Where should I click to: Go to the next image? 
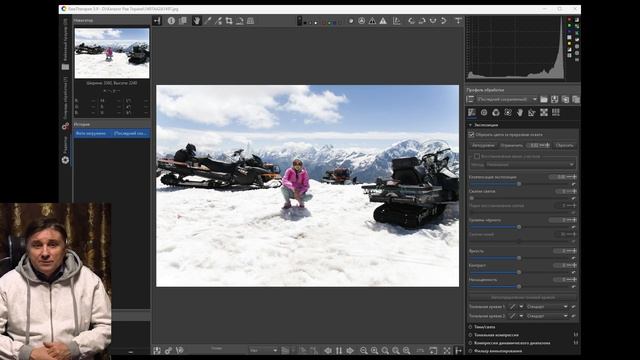[x=350, y=350]
